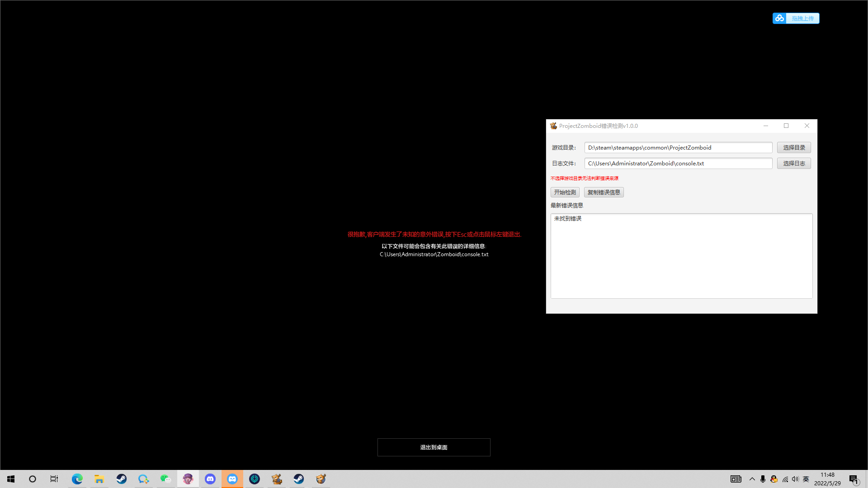Viewport: 868px width, 488px height.
Task: Expand hidden system tray icons chevron
Action: click(x=752, y=479)
